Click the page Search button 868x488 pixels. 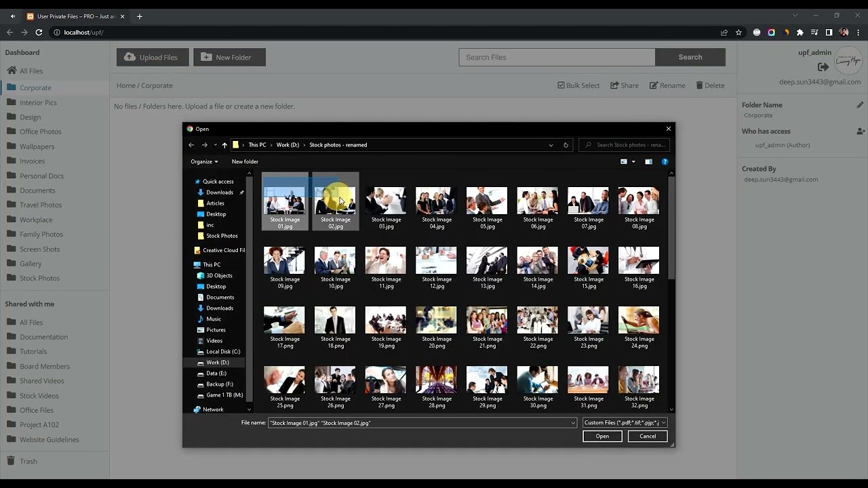click(x=690, y=58)
